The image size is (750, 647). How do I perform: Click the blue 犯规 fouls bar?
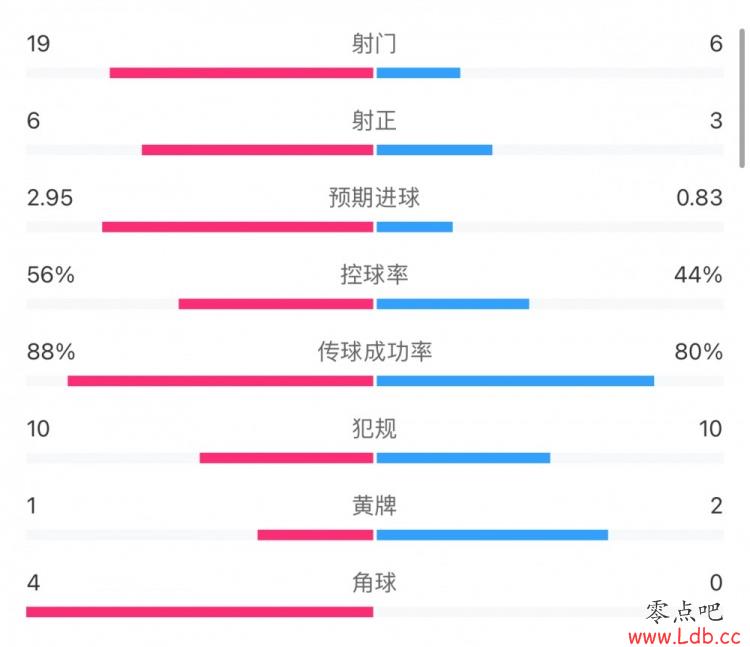[x=463, y=458]
